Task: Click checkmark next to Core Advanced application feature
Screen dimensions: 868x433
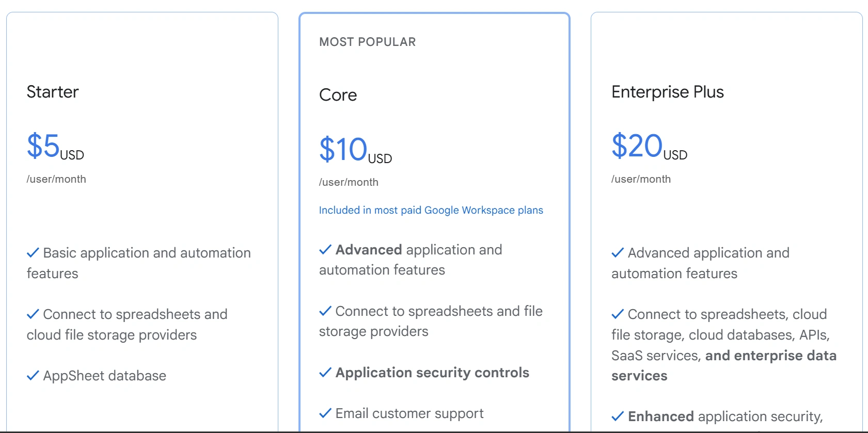Action: (x=325, y=250)
